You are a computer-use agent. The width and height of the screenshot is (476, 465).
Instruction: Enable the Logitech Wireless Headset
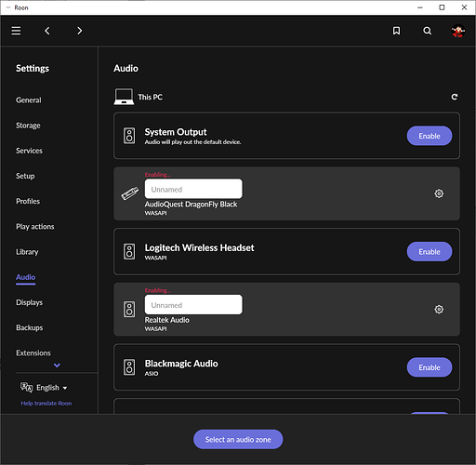[430, 251]
